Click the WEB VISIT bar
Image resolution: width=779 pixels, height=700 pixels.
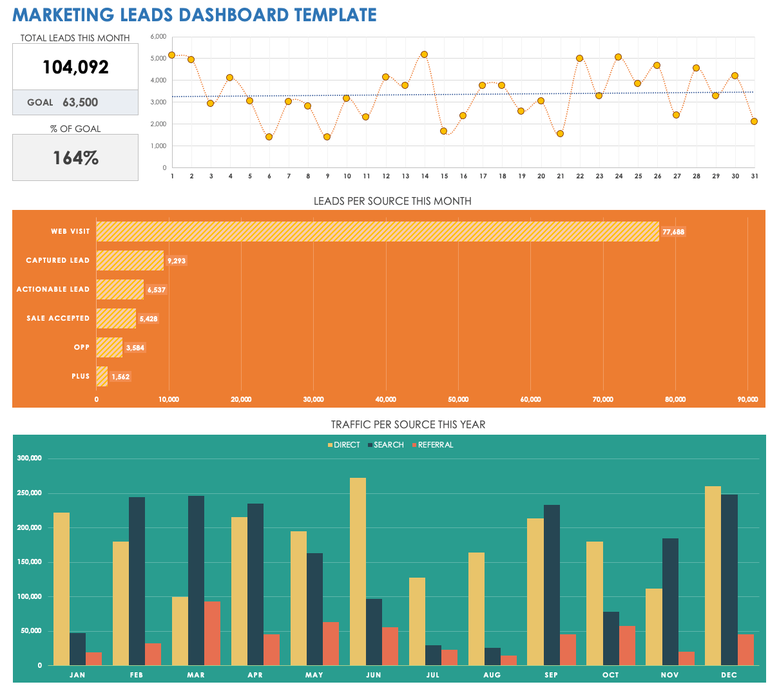(x=377, y=232)
